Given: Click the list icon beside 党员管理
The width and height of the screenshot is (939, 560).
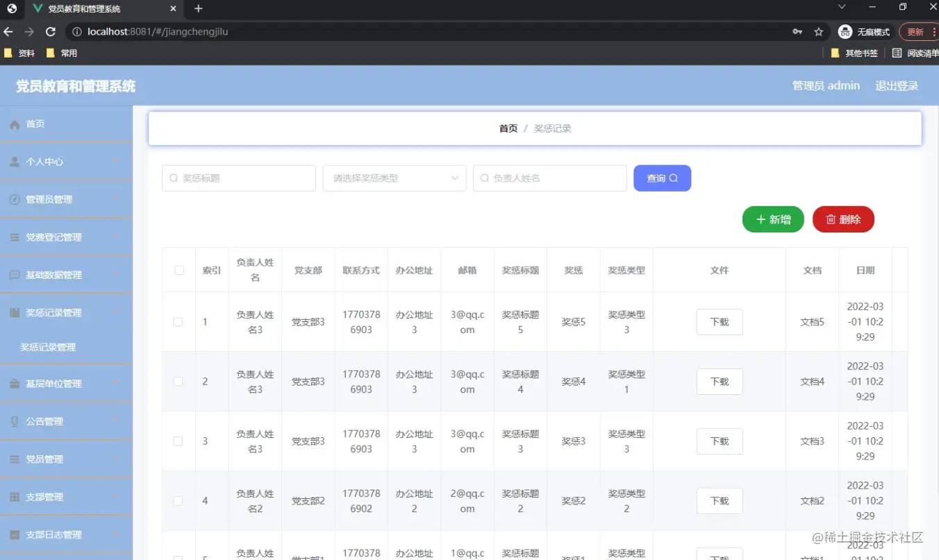Looking at the screenshot, I should pos(15,459).
